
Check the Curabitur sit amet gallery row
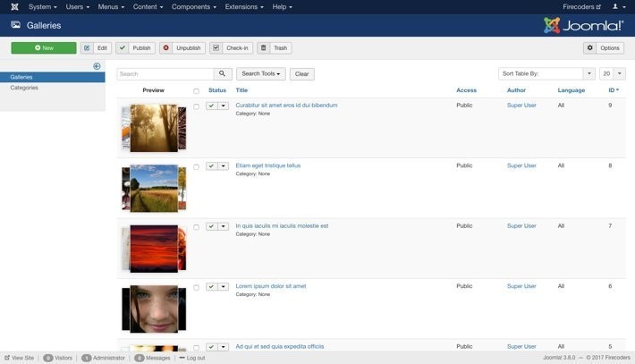(x=197, y=106)
